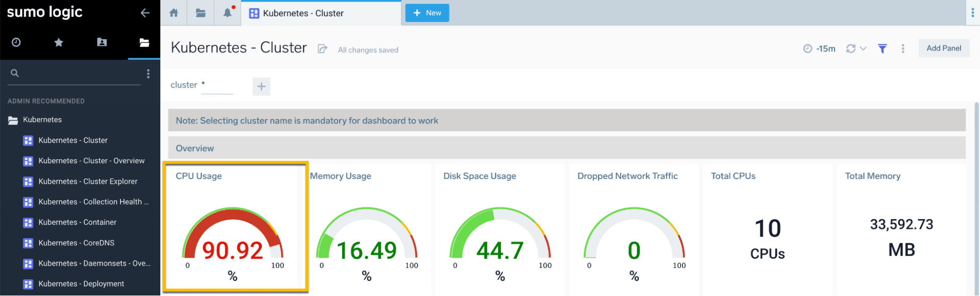Image resolution: width=980 pixels, height=296 pixels.
Task: Click the Overview section header
Action: [567, 148]
